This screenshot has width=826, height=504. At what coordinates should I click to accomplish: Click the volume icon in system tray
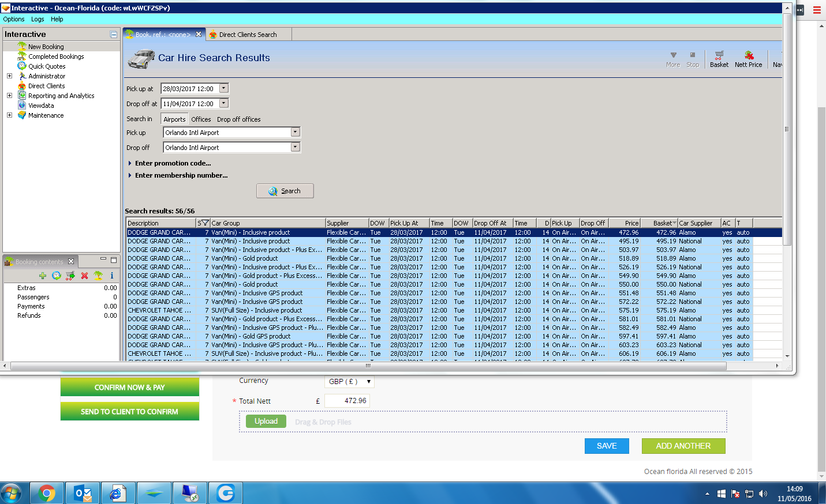coord(763,494)
